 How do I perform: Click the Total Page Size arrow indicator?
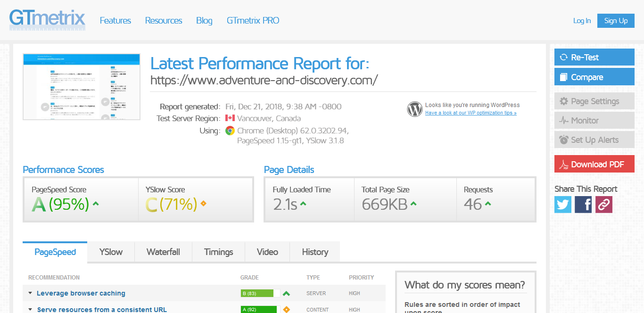pos(413,204)
